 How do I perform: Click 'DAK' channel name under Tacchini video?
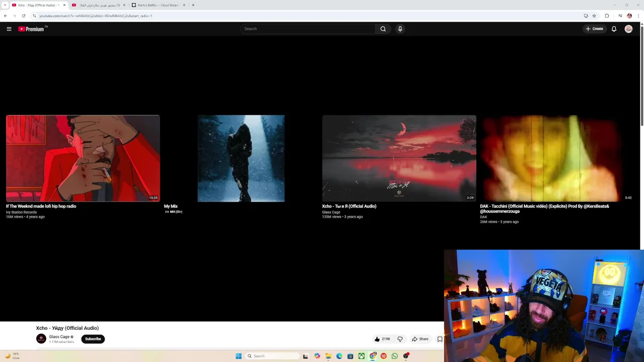[x=484, y=217]
